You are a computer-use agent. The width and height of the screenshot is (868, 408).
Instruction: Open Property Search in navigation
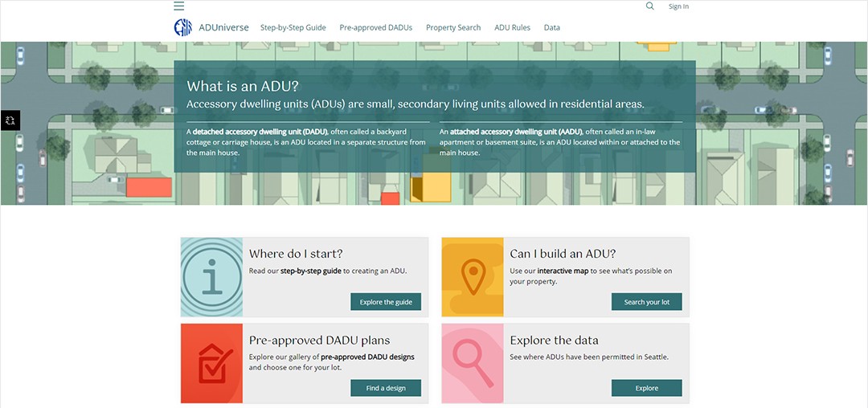[x=453, y=27]
